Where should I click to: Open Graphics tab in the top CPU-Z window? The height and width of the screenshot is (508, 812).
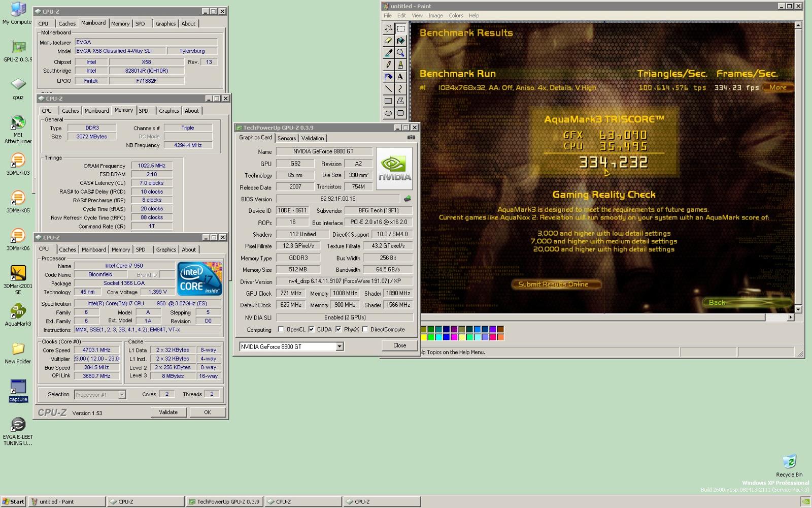tap(165, 24)
